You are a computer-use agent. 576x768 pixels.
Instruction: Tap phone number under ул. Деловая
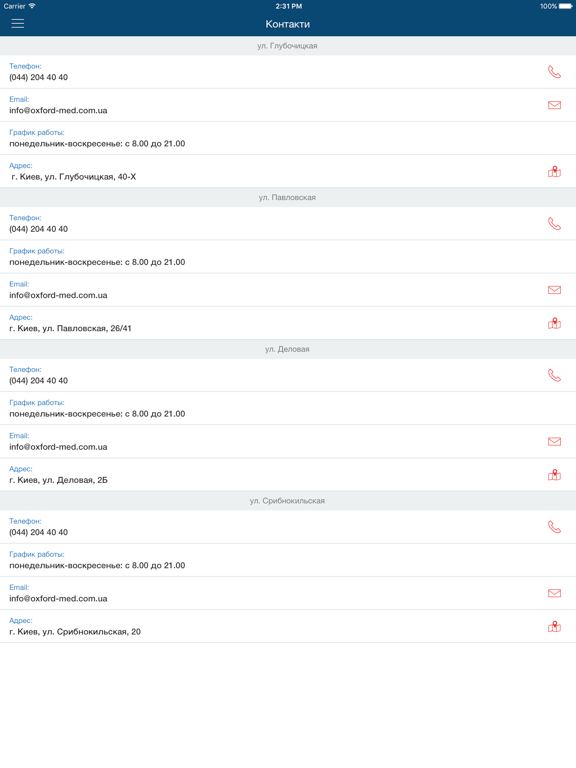point(39,381)
